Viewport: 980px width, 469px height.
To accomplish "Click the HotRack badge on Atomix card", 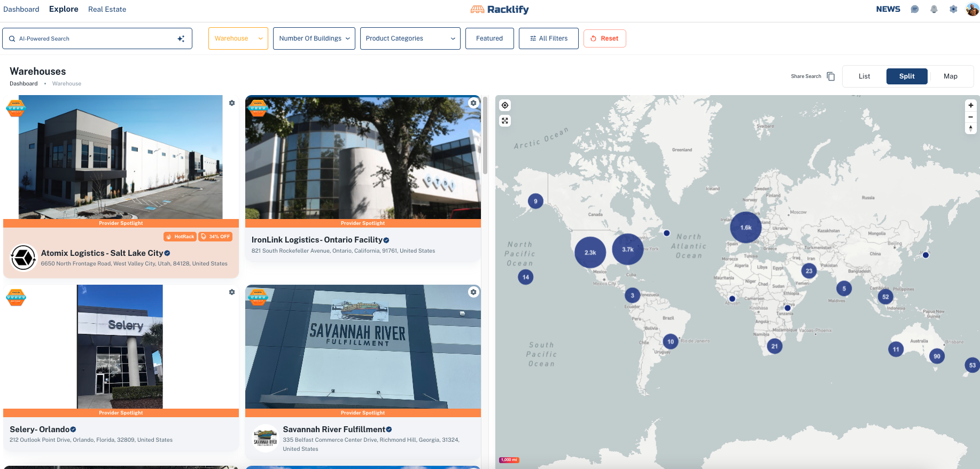I will (180, 237).
